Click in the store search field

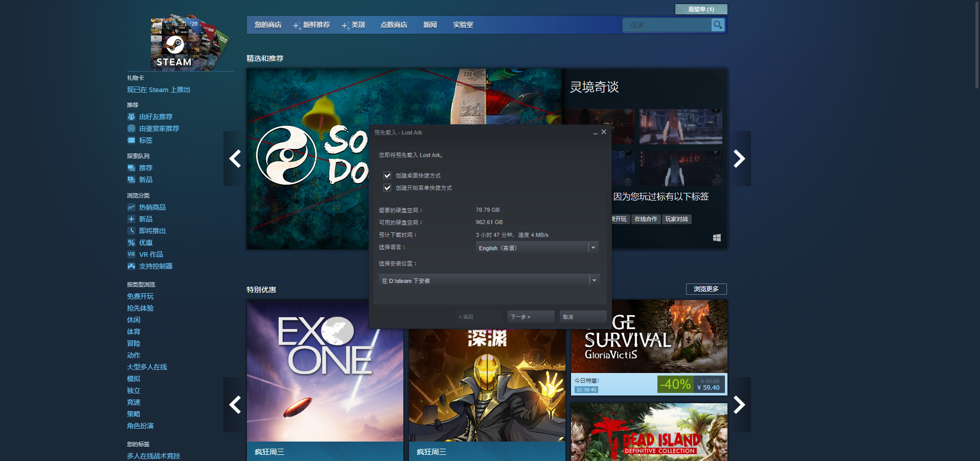[667, 25]
